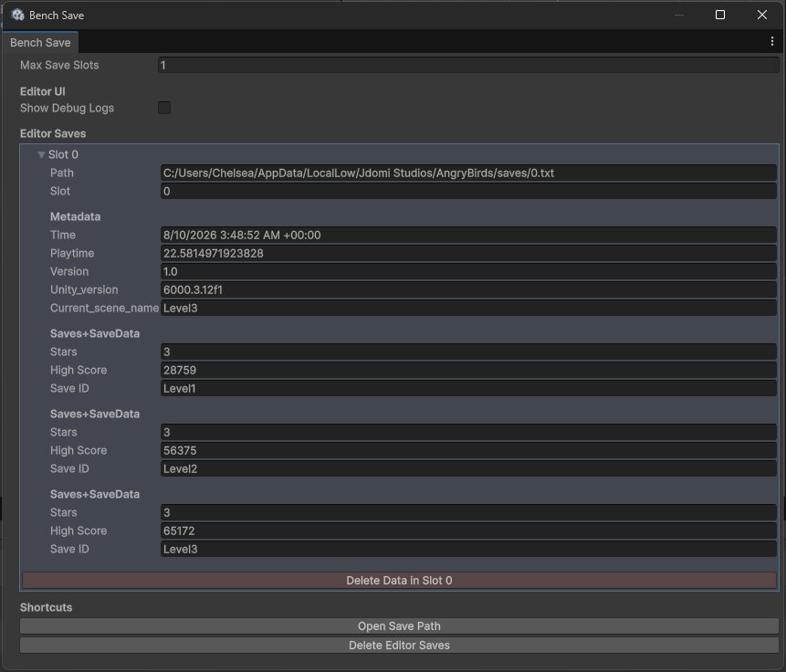Click the High Score field 56375
This screenshot has height=672, width=786.
[468, 450]
